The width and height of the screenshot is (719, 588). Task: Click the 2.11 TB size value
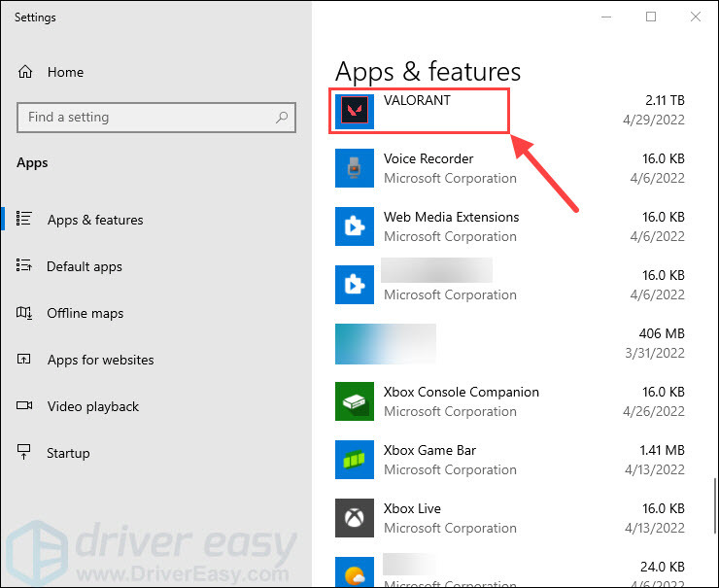pos(665,100)
